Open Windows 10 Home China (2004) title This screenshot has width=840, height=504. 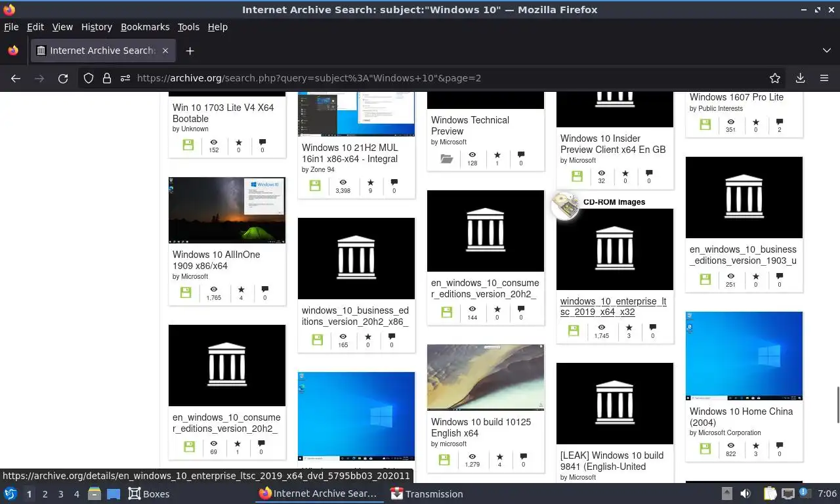[741, 417]
